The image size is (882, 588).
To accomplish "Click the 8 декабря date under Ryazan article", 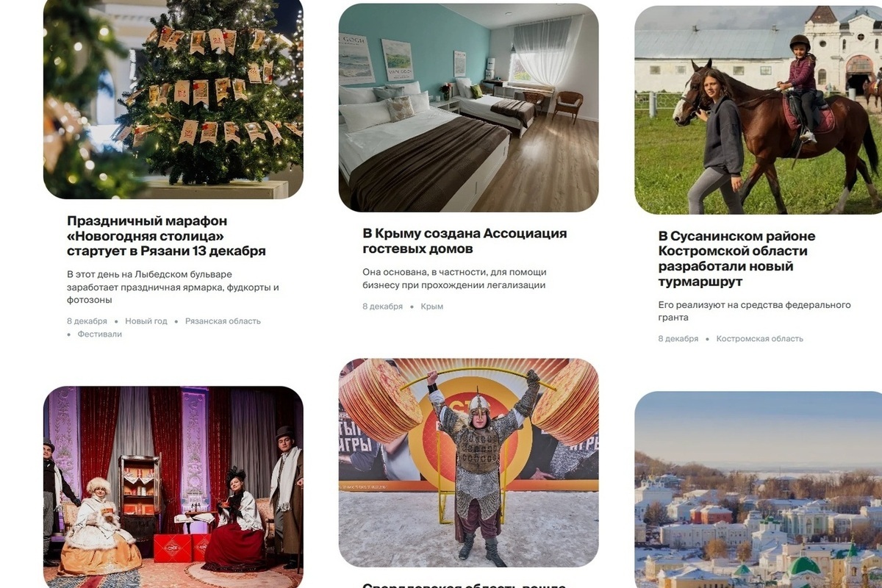I will [87, 321].
